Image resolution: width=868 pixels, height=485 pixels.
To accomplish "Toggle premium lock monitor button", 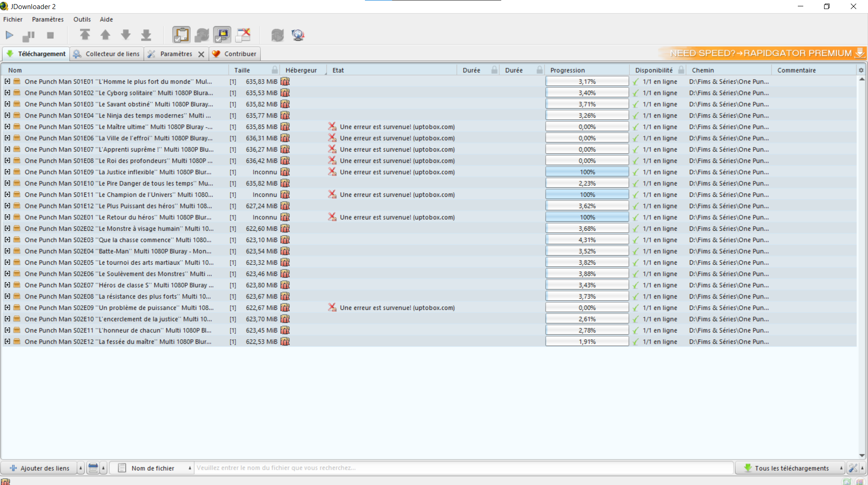I will point(222,35).
